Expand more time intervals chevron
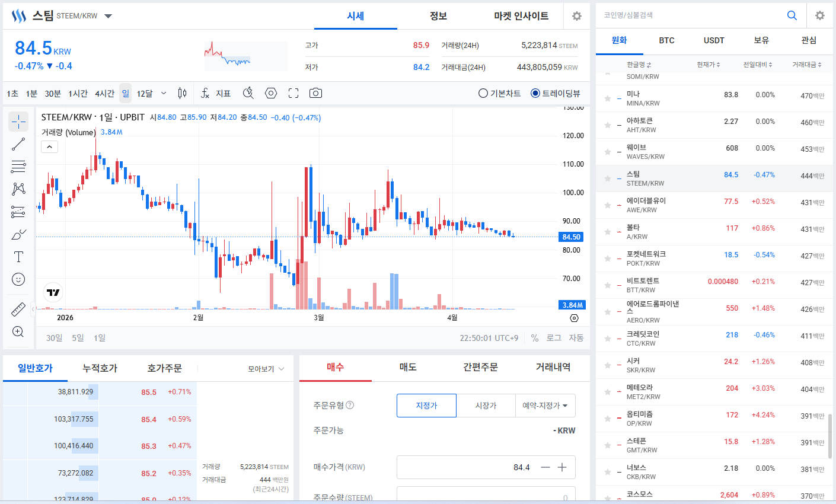Image resolution: width=836 pixels, height=504 pixels. pyautogui.click(x=164, y=93)
